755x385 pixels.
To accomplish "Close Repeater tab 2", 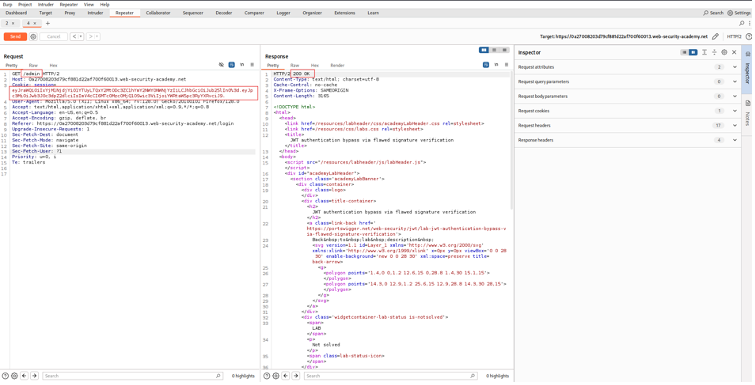I will point(13,23).
